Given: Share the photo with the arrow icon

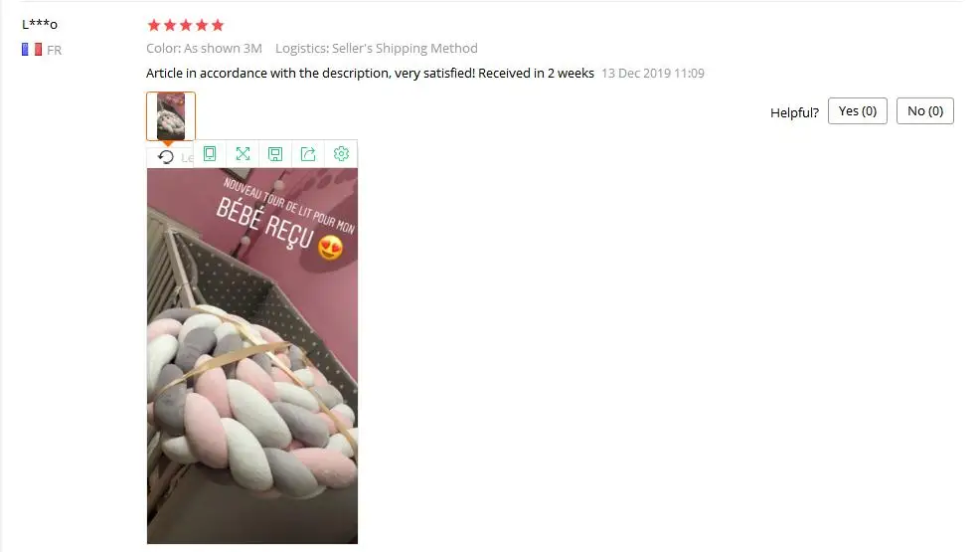Looking at the screenshot, I should [308, 154].
